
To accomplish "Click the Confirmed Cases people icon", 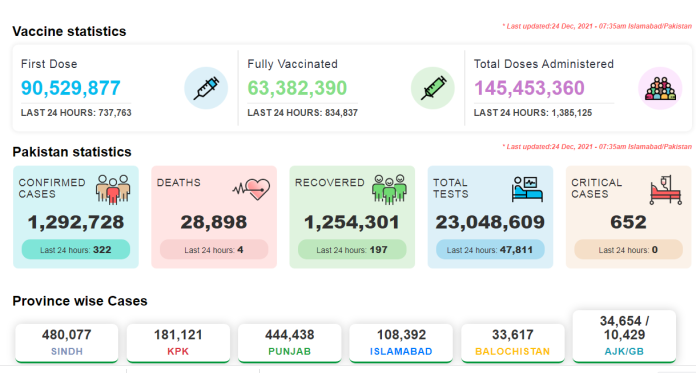I will point(113,189).
